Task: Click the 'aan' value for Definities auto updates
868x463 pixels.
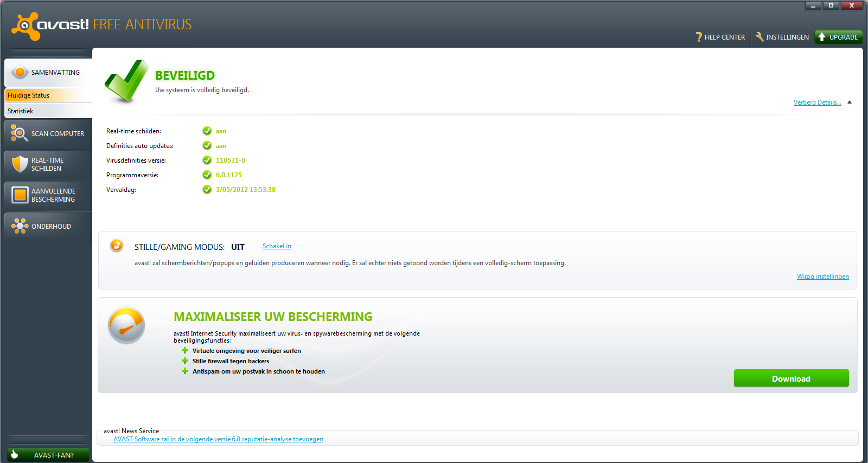Action: click(x=221, y=145)
